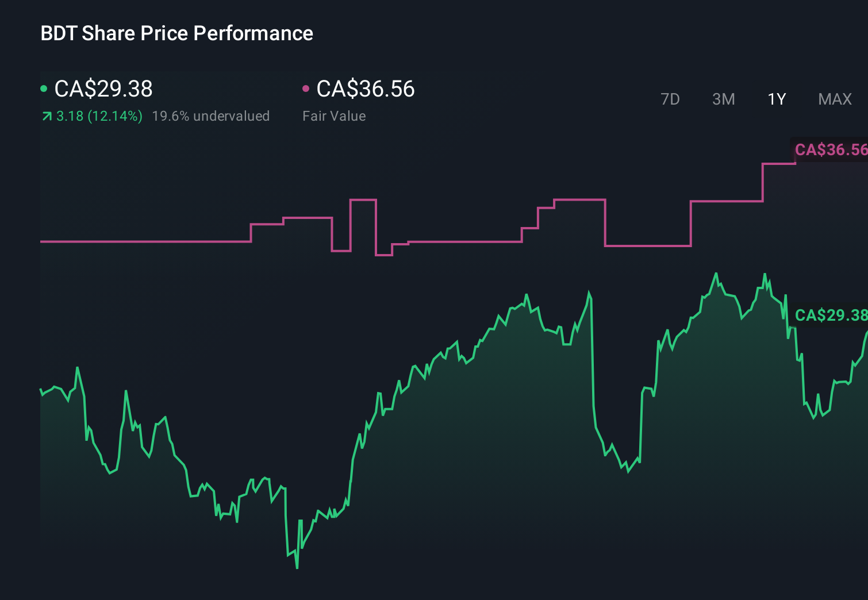Click the CA$29.38 price tag on the chart

point(830,315)
